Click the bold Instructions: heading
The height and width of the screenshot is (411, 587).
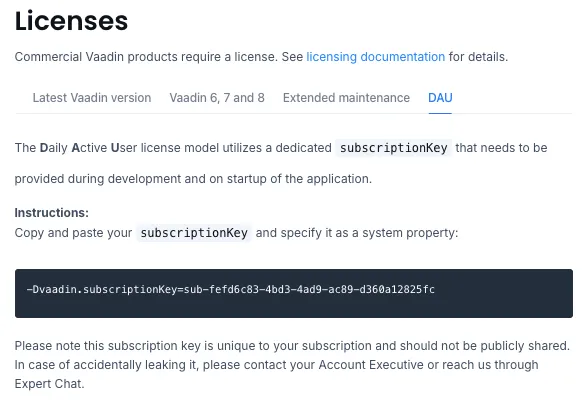coord(52,213)
